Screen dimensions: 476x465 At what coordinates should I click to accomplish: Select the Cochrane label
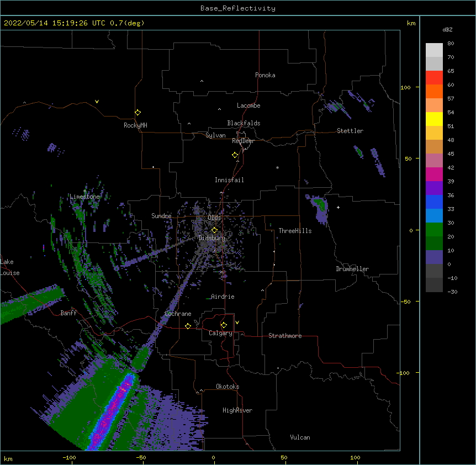click(x=178, y=314)
